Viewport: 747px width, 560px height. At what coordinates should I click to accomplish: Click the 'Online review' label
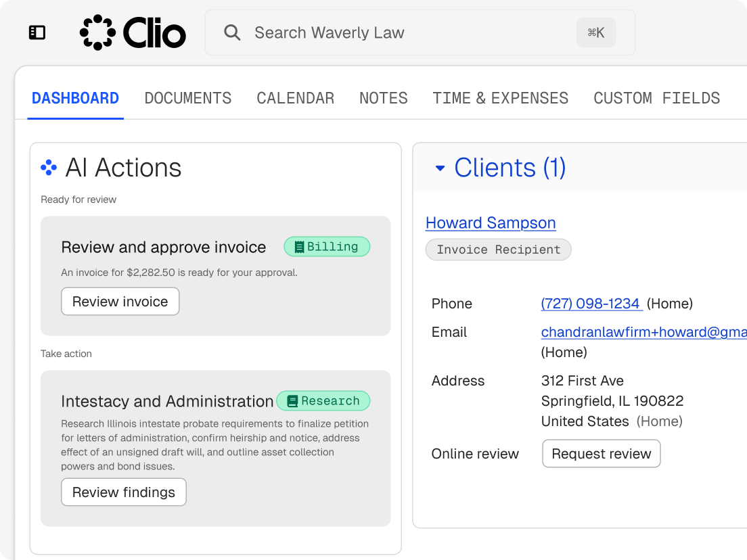(475, 454)
